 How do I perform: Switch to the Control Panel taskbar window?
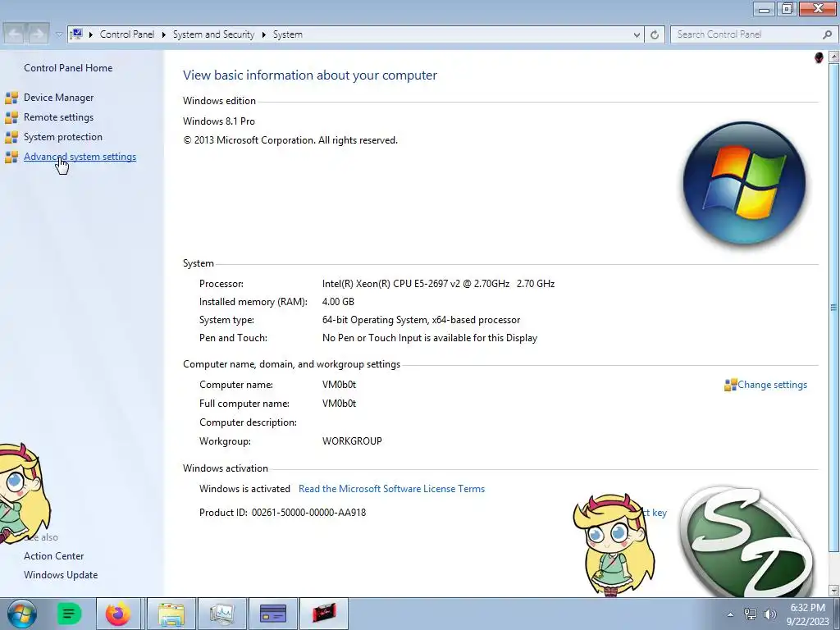pos(272,614)
